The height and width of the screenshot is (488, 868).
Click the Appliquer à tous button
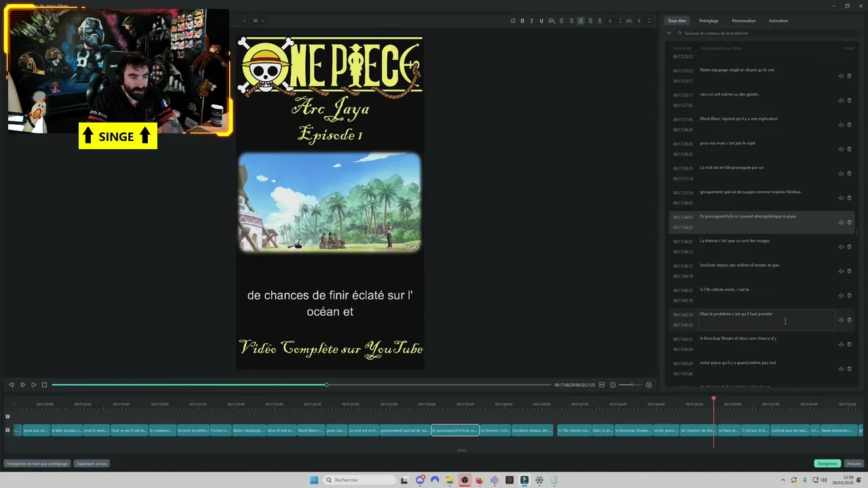point(92,464)
